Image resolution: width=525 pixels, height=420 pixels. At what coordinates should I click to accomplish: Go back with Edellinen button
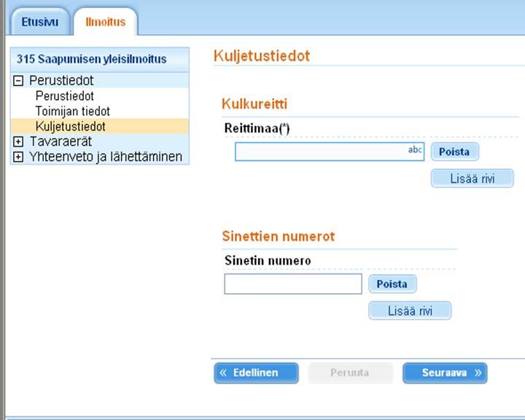tap(256, 373)
